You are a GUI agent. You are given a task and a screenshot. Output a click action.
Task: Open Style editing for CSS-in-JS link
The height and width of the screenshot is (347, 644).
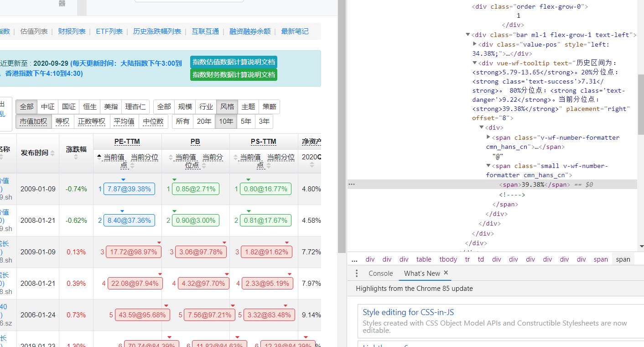point(408,312)
